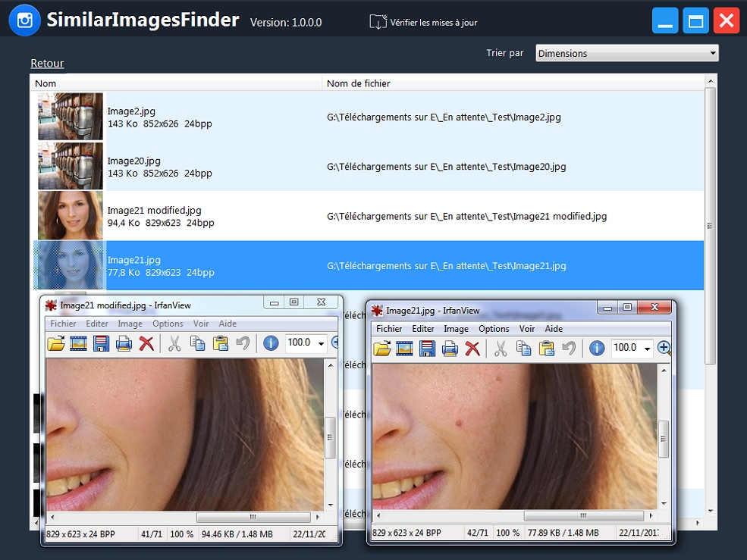Viewport: 747px width, 560px height.
Task: Click 42/71 status bar index
Action: click(x=478, y=533)
